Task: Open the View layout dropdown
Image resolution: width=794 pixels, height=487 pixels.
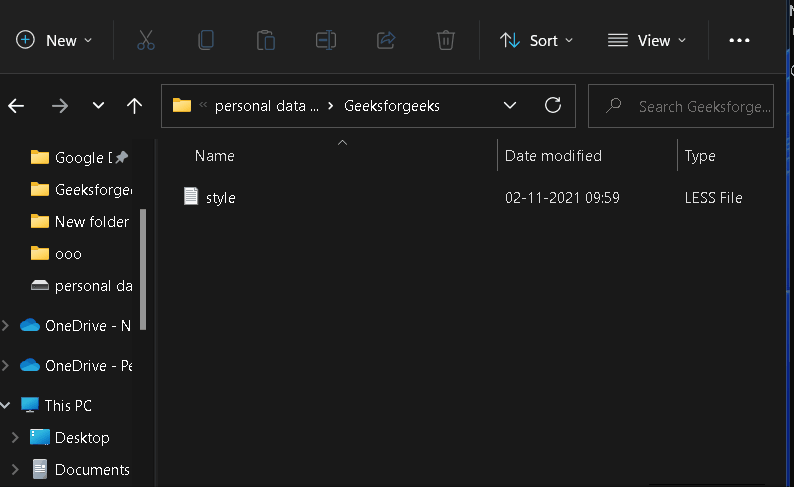Action: [647, 40]
